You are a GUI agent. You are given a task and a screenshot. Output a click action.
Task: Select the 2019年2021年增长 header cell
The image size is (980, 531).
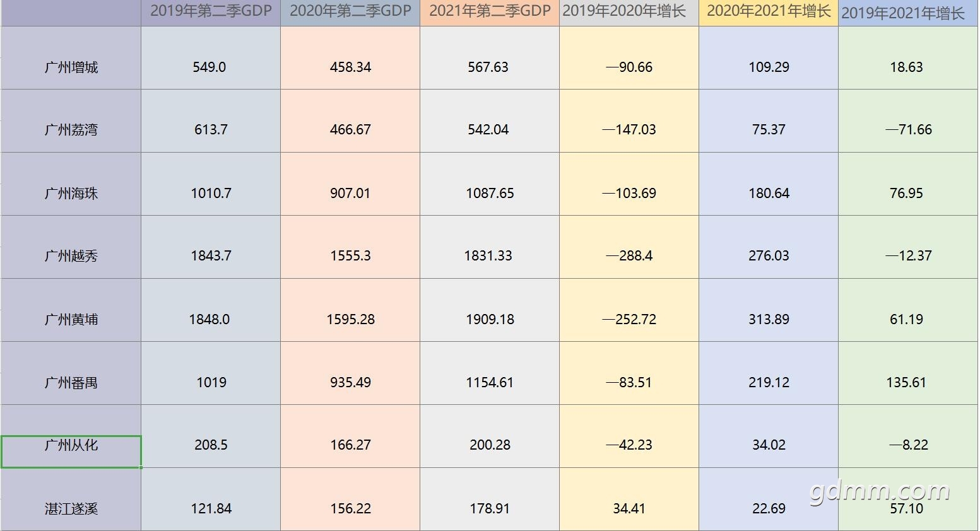[908, 13]
